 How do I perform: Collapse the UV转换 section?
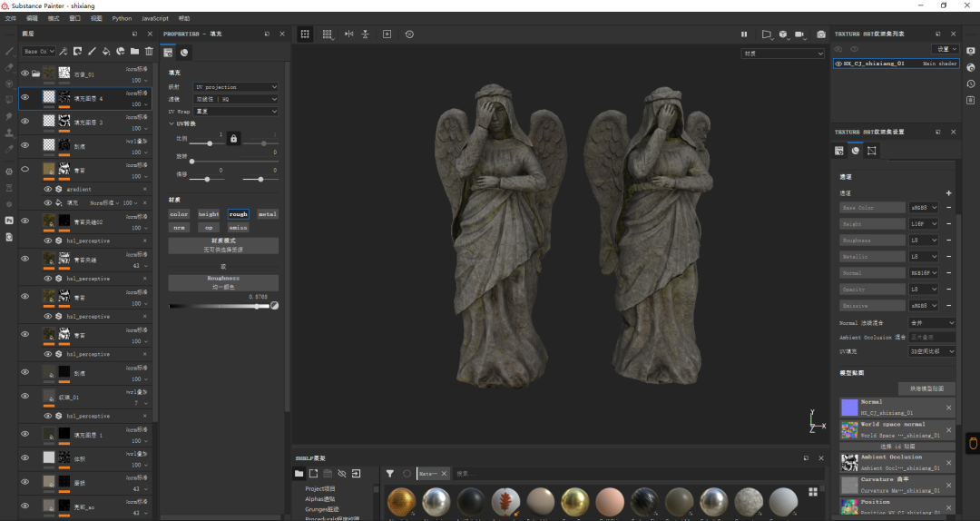pos(172,123)
